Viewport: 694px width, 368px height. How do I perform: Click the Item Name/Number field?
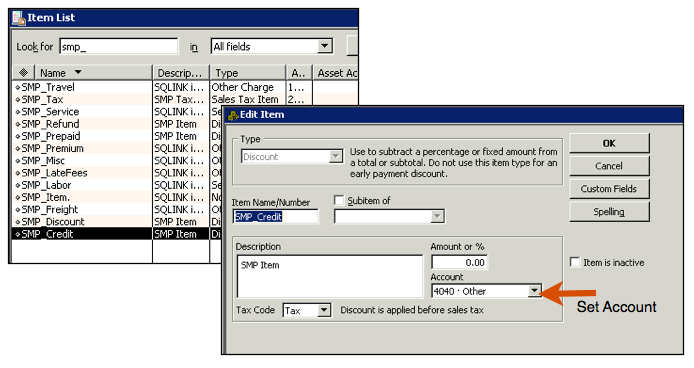pyautogui.click(x=275, y=217)
